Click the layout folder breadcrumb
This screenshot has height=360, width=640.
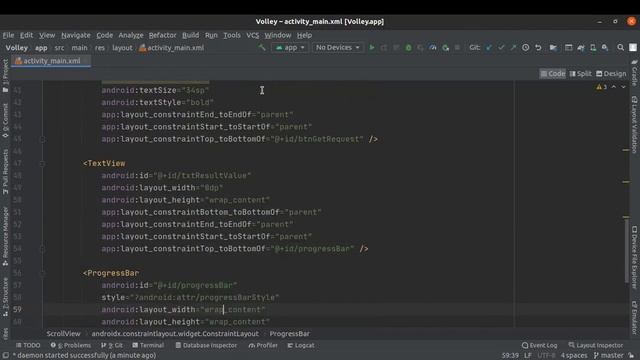[122, 48]
